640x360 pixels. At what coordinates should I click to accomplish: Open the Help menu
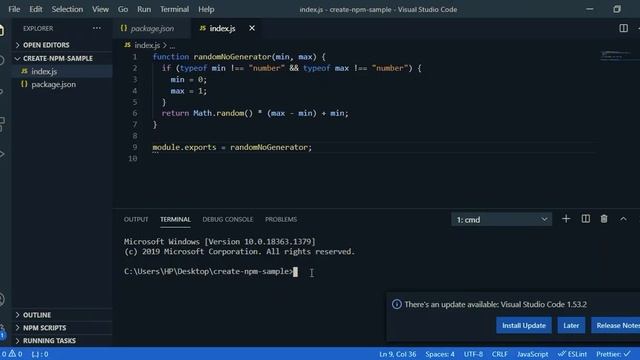point(206,9)
